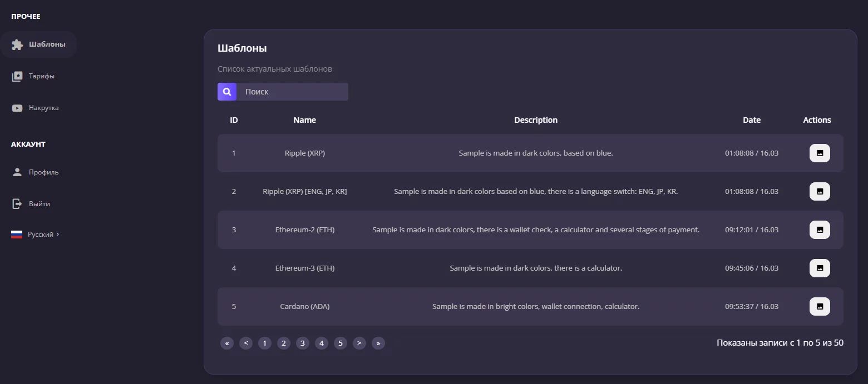Select the Накрутка video icon in sidebar
Image resolution: width=868 pixels, height=384 pixels.
click(x=17, y=108)
